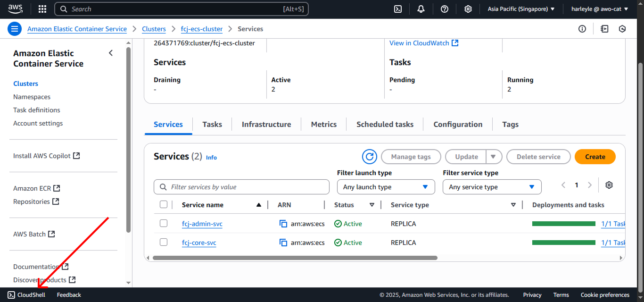644x302 pixels.
Task: Click external icon beside AWS Batch
Action: click(x=51, y=234)
